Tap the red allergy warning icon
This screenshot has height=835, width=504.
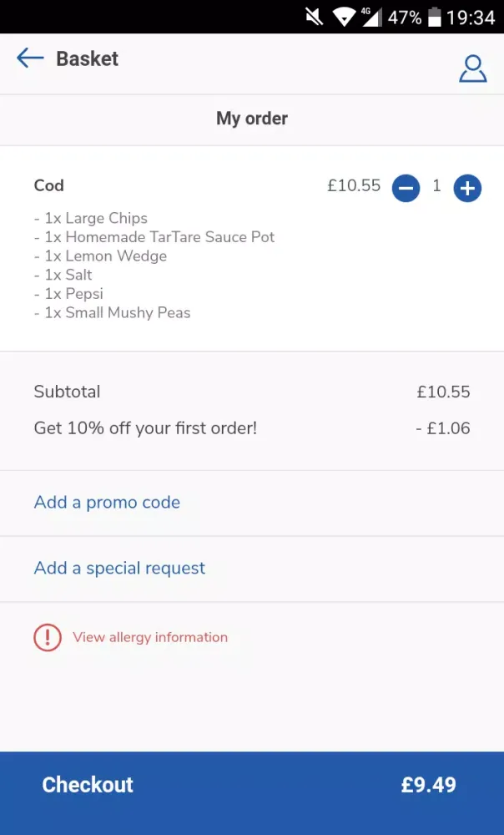(48, 637)
